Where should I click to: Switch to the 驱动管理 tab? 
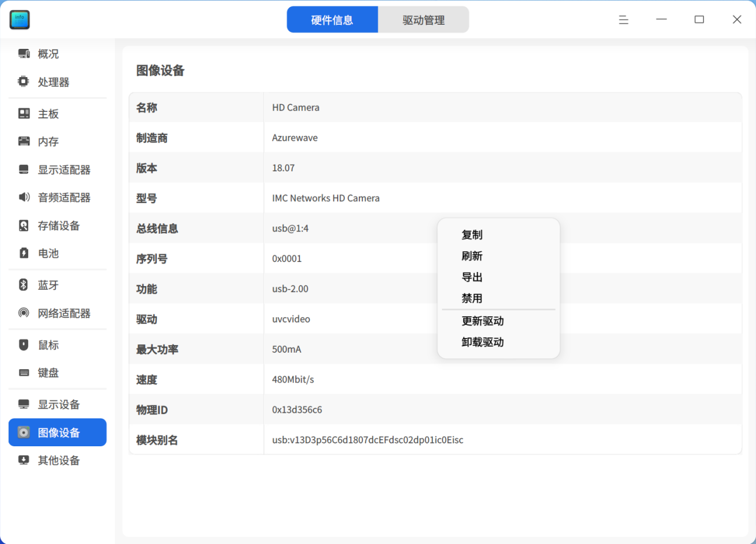pyautogui.click(x=424, y=20)
